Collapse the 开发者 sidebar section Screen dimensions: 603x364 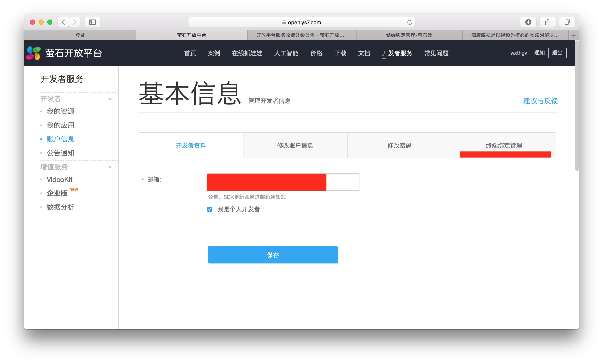[x=110, y=99]
